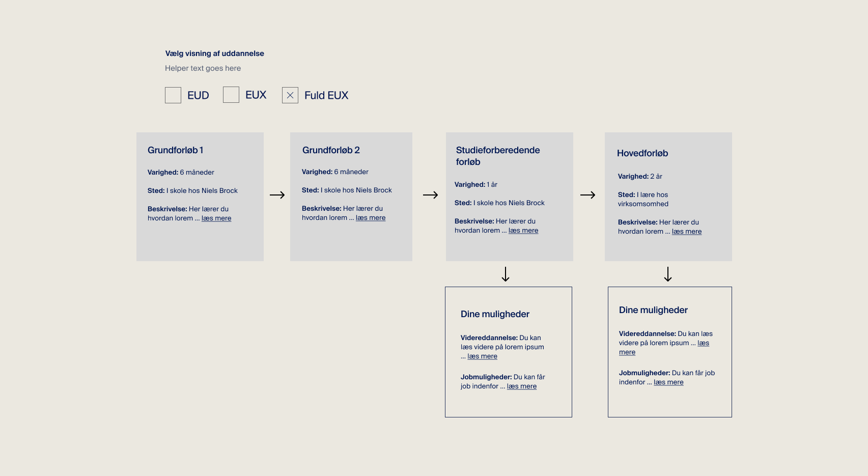Check the EUD checkbox
Screen dimensions: 868x476
(x=173, y=95)
